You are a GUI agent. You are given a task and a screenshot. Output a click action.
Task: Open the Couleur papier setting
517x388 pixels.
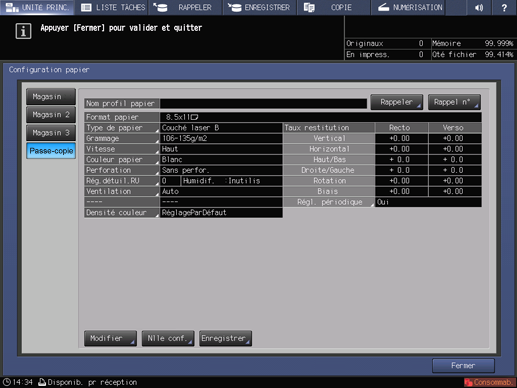122,160
